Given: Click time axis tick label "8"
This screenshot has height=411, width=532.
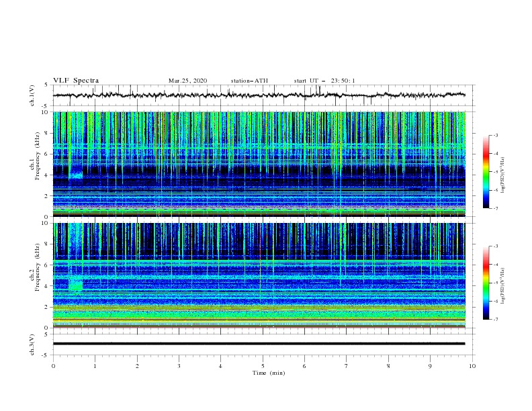Looking at the screenshot, I should [x=388, y=366].
